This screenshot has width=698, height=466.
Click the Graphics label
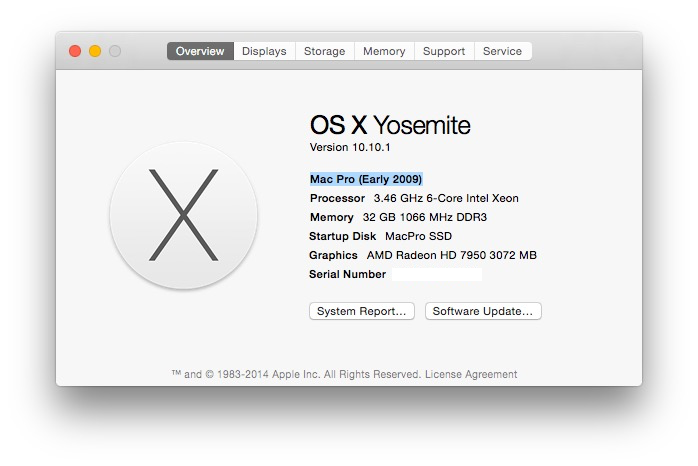[333, 255]
